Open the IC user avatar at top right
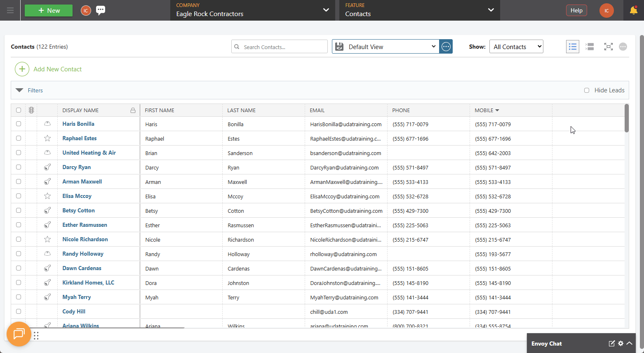The image size is (644, 353). click(606, 10)
